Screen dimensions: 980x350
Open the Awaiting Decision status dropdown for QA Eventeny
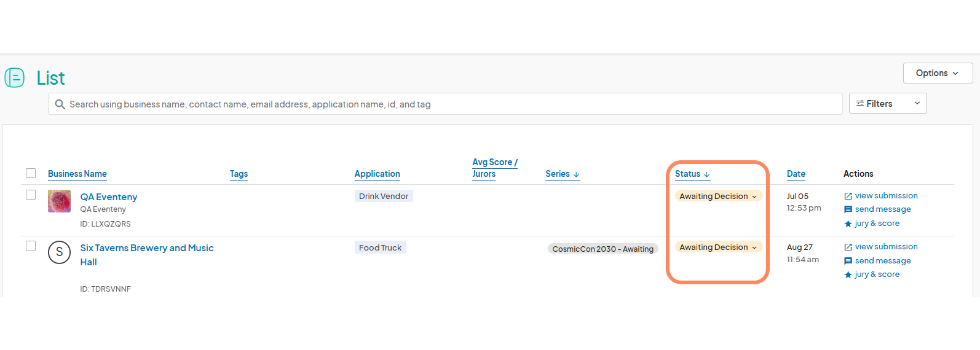pyautogui.click(x=719, y=196)
